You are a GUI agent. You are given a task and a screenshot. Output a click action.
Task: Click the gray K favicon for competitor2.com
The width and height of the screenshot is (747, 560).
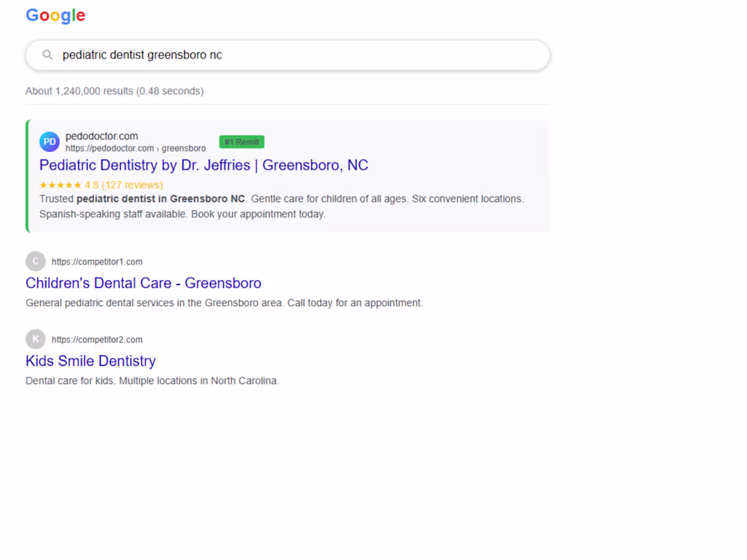[36, 339]
